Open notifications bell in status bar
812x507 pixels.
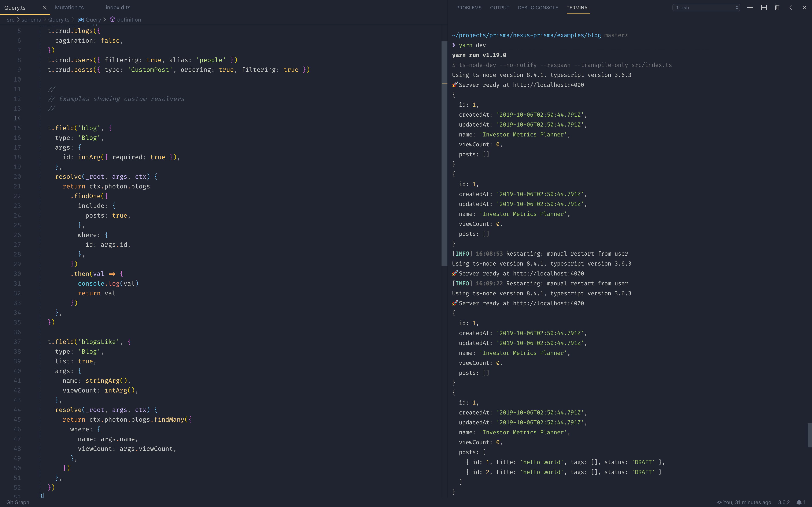click(801, 502)
